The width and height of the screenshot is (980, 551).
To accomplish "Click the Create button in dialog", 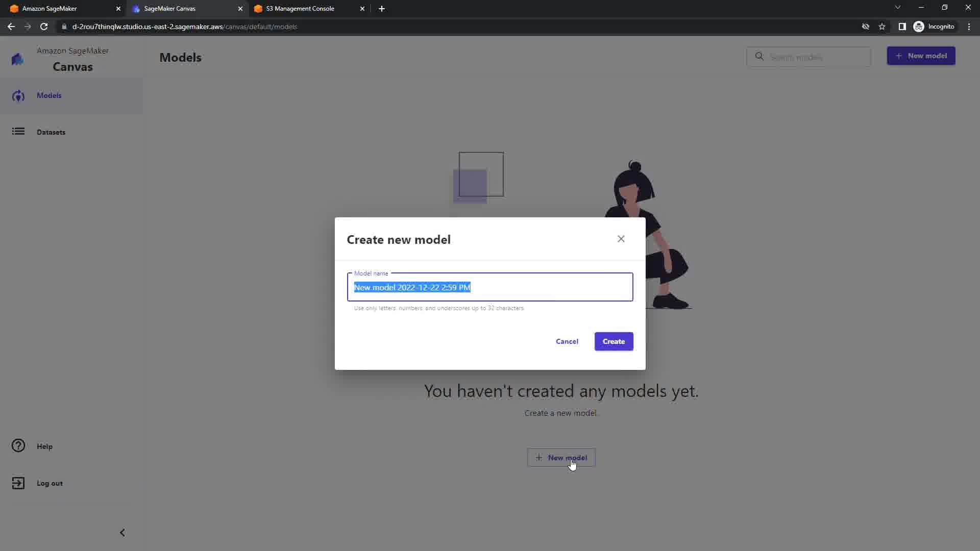I will tap(614, 341).
